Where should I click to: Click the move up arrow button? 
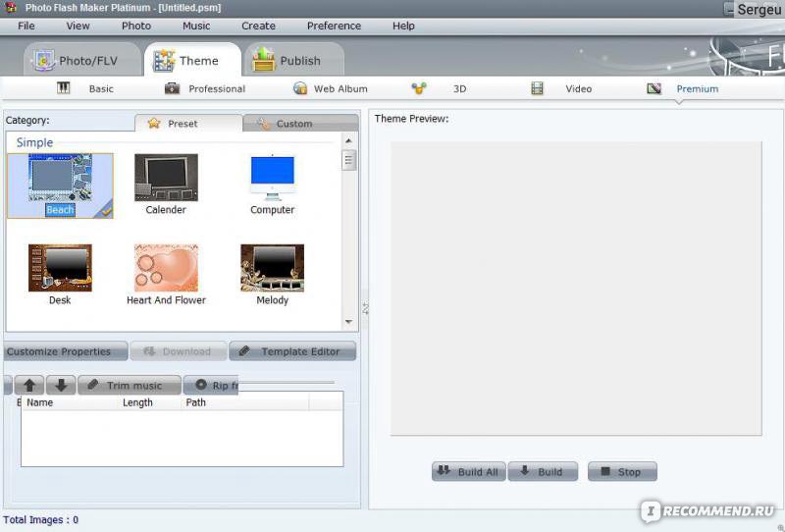click(x=28, y=386)
